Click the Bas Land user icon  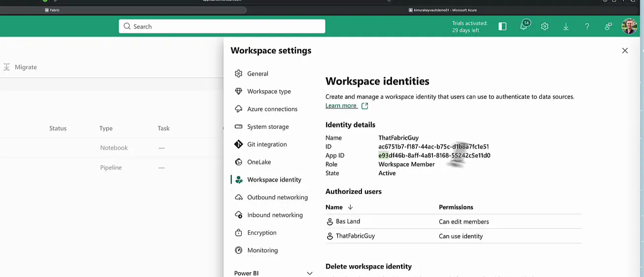[x=330, y=222]
